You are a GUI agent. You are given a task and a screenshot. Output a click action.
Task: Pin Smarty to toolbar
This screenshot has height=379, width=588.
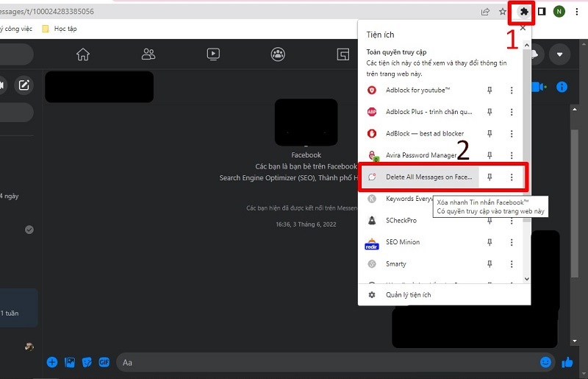[x=490, y=264]
